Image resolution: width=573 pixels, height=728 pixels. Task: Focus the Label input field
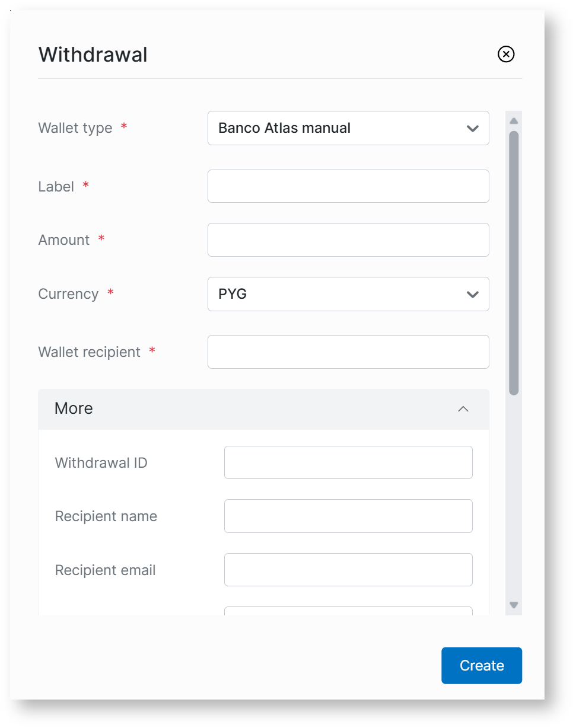(x=348, y=186)
